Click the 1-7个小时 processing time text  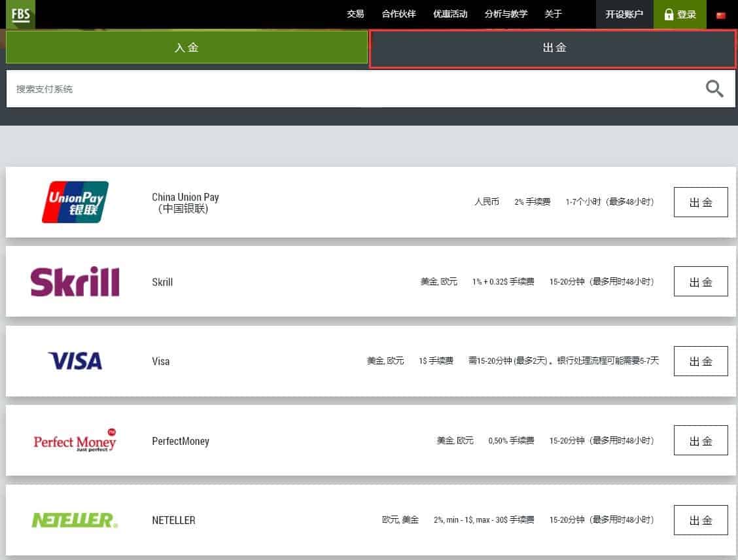[x=610, y=202]
